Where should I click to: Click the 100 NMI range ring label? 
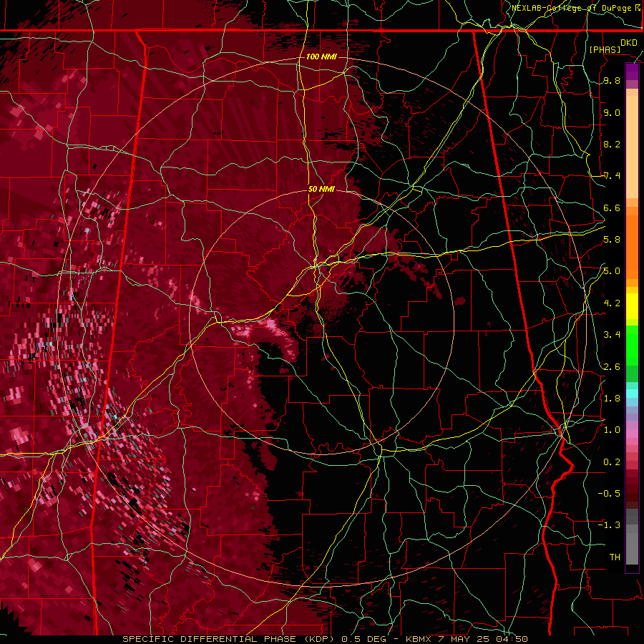coord(321,57)
